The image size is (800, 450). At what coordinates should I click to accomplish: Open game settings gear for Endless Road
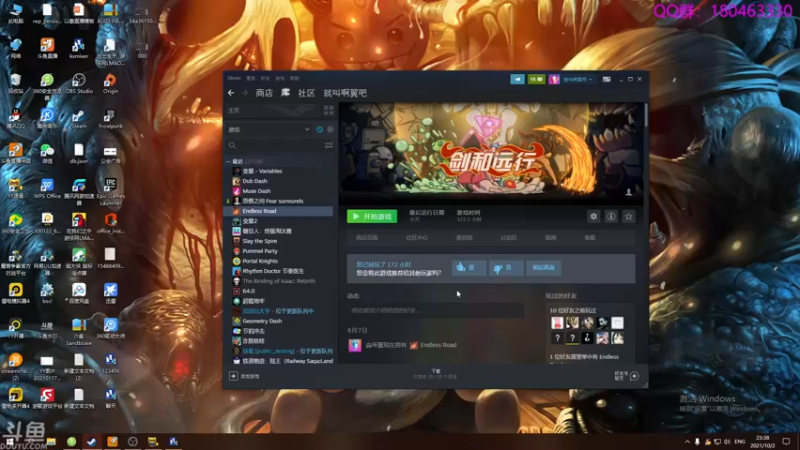coord(593,216)
